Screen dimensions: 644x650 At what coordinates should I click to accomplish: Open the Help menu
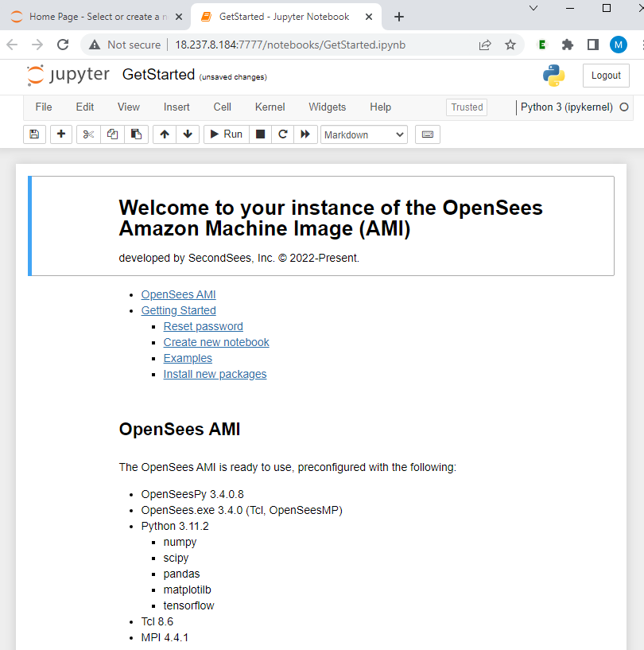[x=380, y=107]
